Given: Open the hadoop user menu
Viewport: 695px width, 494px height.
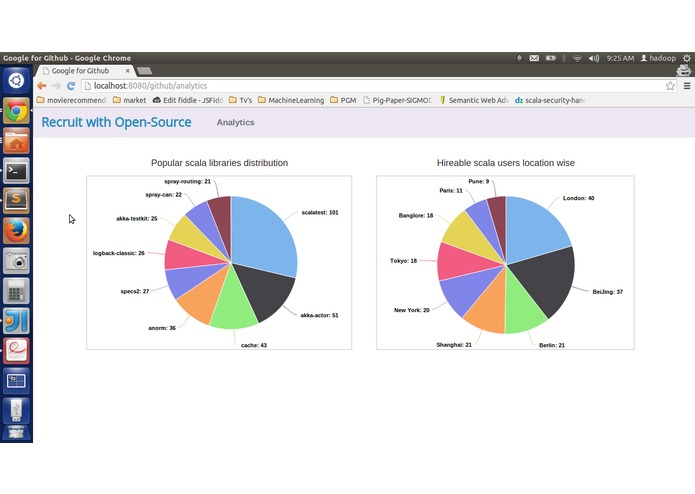Looking at the screenshot, I should click(658, 58).
